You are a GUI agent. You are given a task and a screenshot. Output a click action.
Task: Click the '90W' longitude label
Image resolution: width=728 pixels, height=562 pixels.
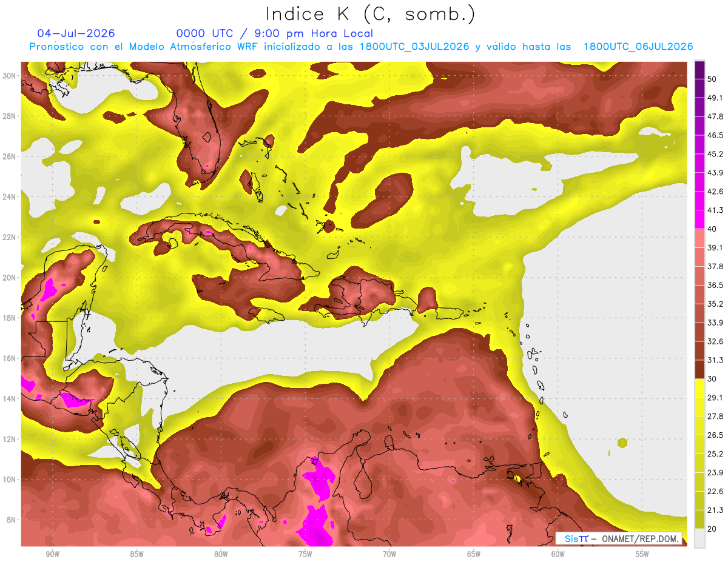(52, 555)
